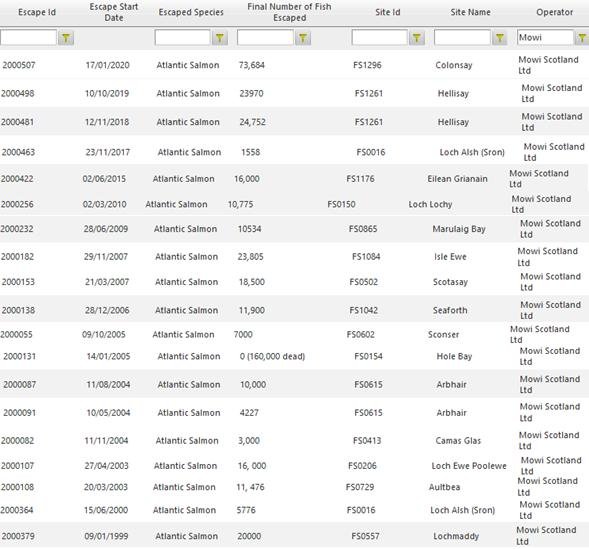Select escape Id 2000131 cell
Screen dimensions: 589x549
(x=20, y=356)
